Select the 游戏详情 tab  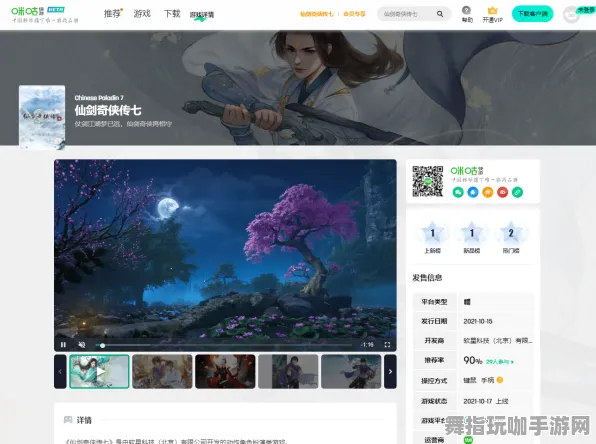(x=202, y=15)
